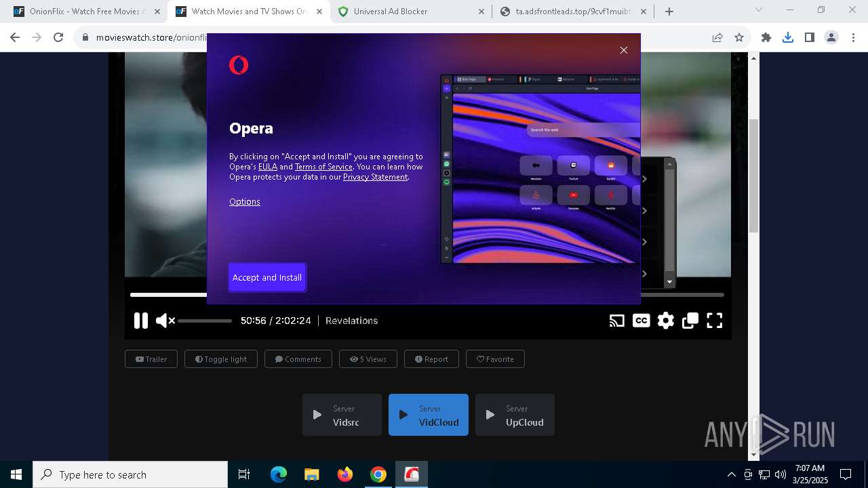Toggle Chrome side panel icon
Screen dimensions: 868x488
point(810,38)
